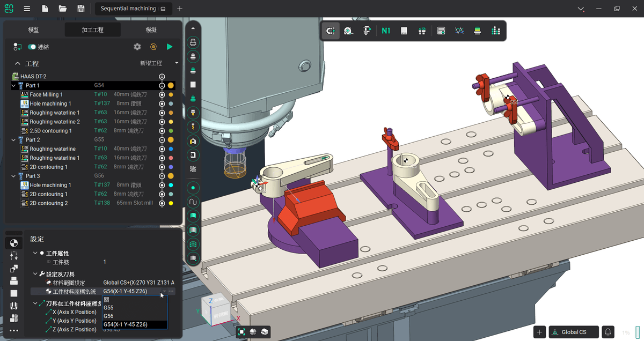Click the green play button to calculate operations
Viewport: 644px width, 341px height.
click(170, 47)
